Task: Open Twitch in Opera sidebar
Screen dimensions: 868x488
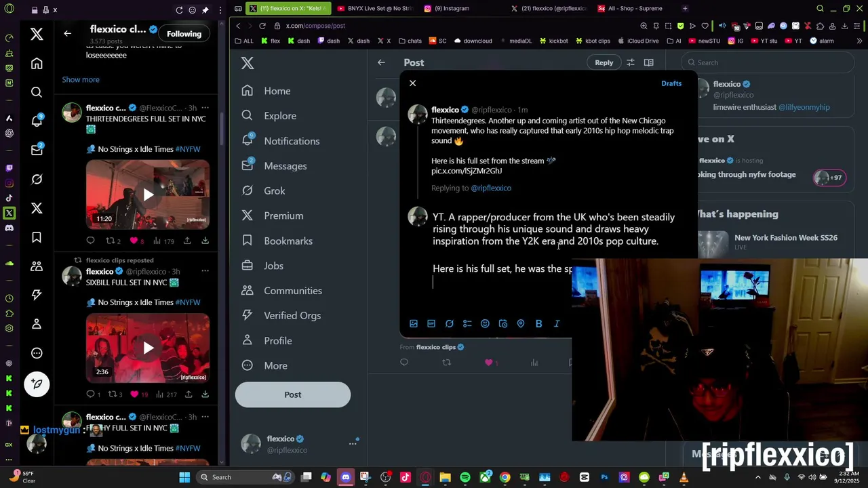Action: (x=9, y=168)
